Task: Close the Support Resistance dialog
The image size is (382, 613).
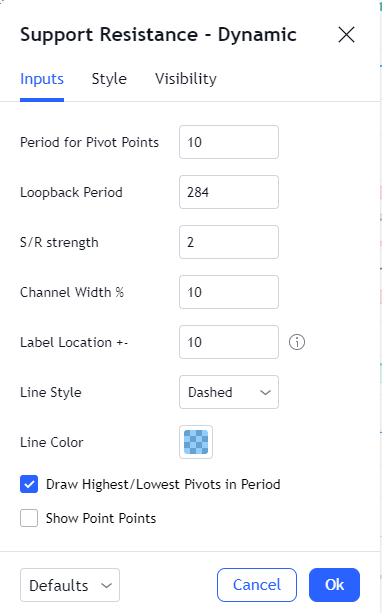Action: [346, 35]
